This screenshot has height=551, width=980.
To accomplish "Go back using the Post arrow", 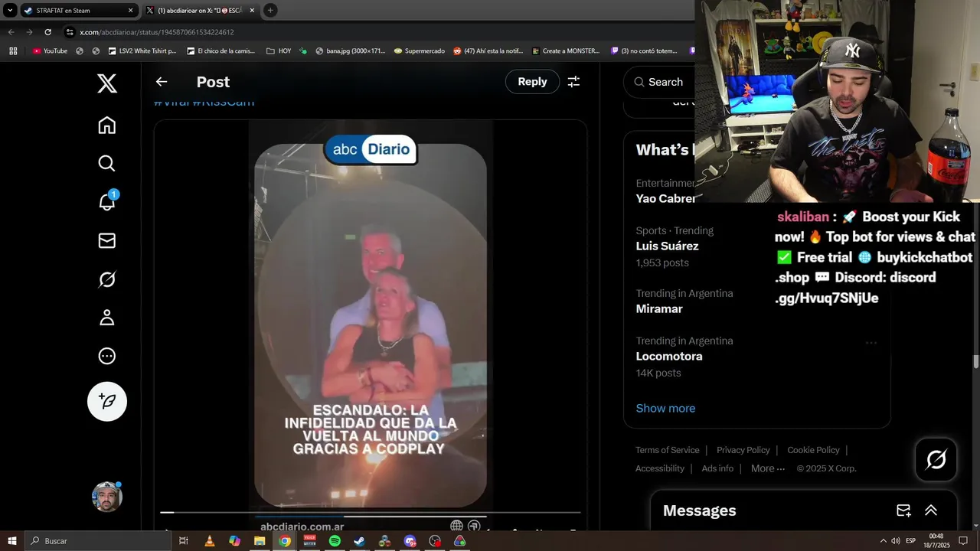I will (162, 82).
